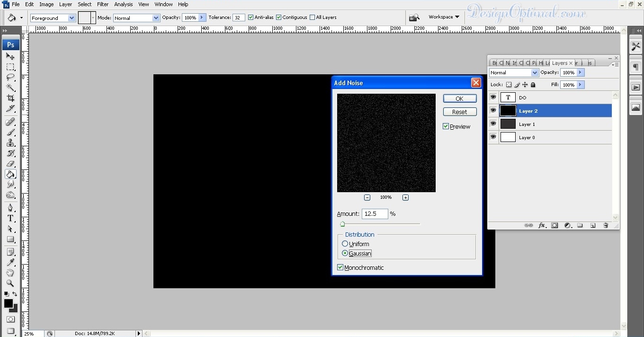
Task: Select Gaussian distribution
Action: coord(345,253)
